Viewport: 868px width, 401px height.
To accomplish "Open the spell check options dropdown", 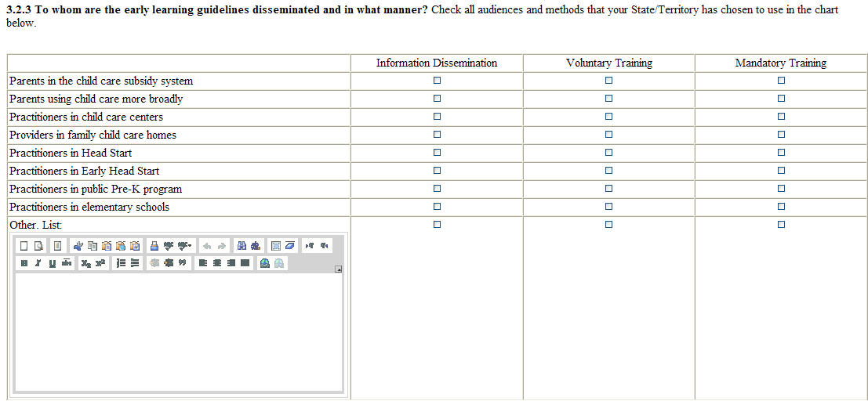I will pos(186,246).
